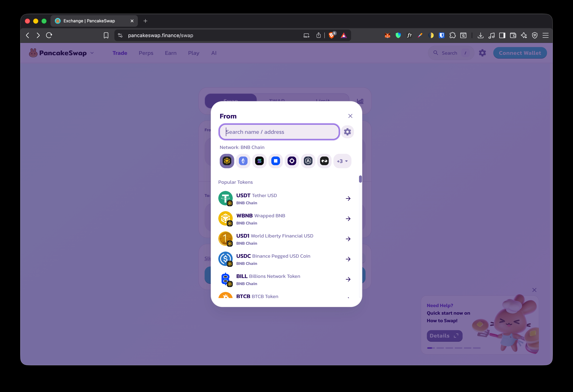The width and height of the screenshot is (573, 392).
Task: Activate the eyedropper color picker extension
Action: (420, 36)
